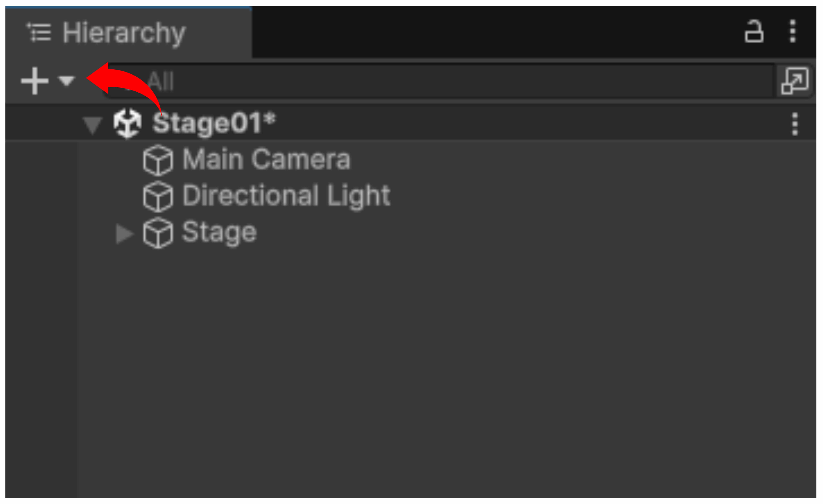Click the Stage cube icon
This screenshot has height=504, width=823.
pyautogui.click(x=158, y=233)
